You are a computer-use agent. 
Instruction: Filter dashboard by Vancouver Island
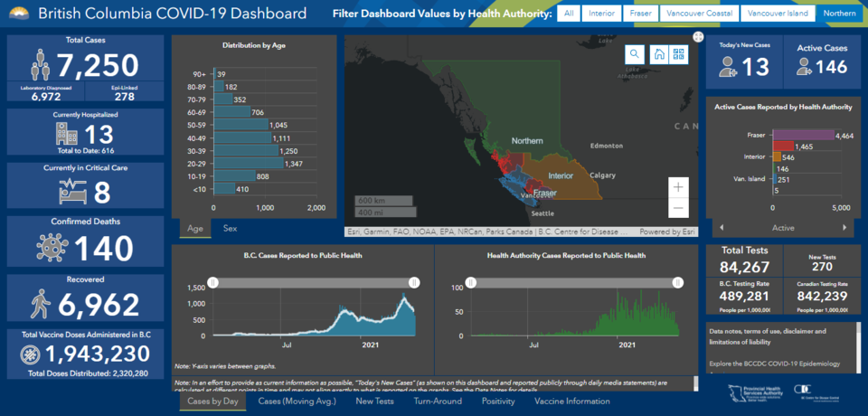pos(778,14)
